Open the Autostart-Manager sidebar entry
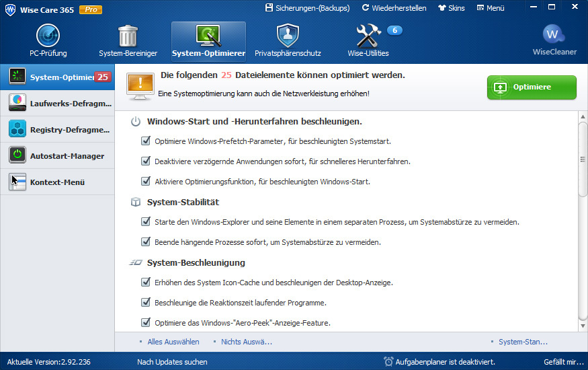The image size is (588, 370). [57, 156]
